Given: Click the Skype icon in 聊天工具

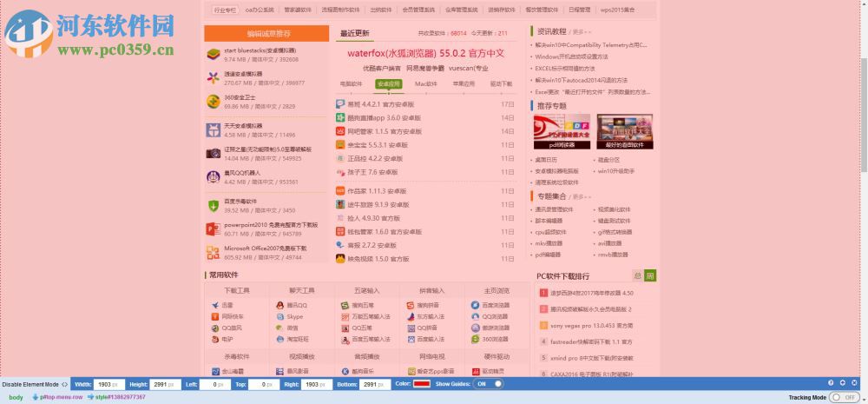Looking at the screenshot, I should [x=280, y=316].
